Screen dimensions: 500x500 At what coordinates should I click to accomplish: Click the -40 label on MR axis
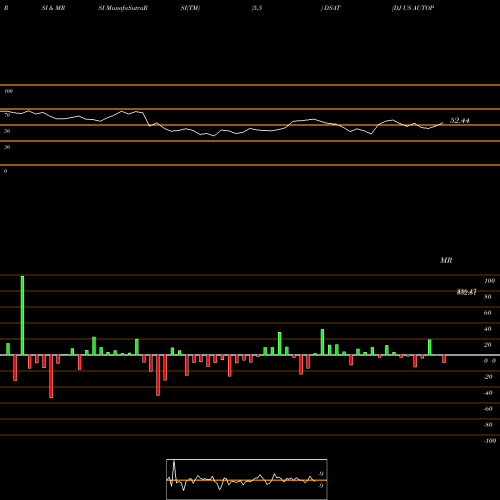click(488, 393)
